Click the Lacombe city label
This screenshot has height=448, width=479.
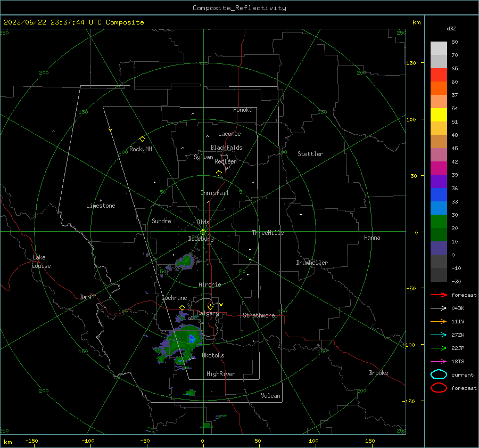pyautogui.click(x=229, y=134)
